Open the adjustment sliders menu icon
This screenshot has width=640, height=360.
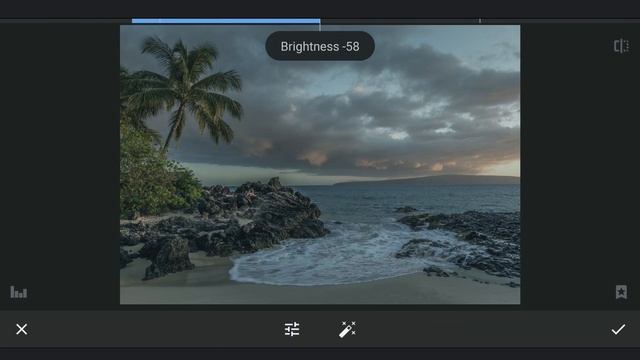pos(292,329)
